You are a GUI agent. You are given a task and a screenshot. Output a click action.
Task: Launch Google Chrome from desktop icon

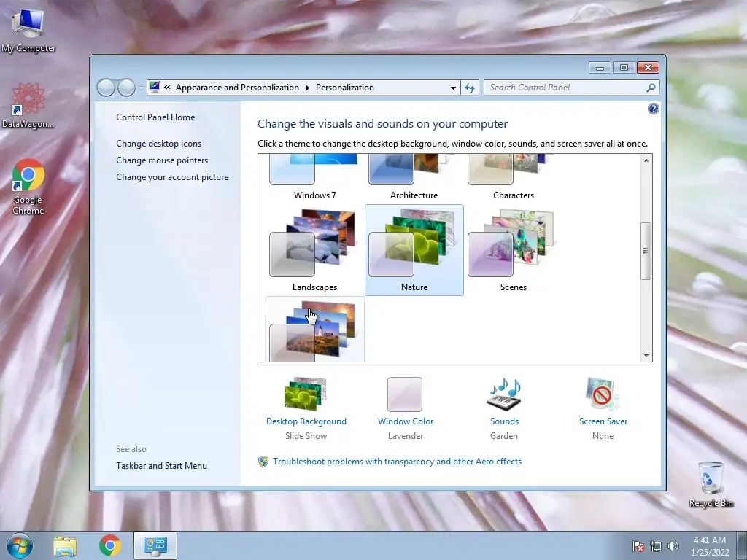pyautogui.click(x=28, y=187)
